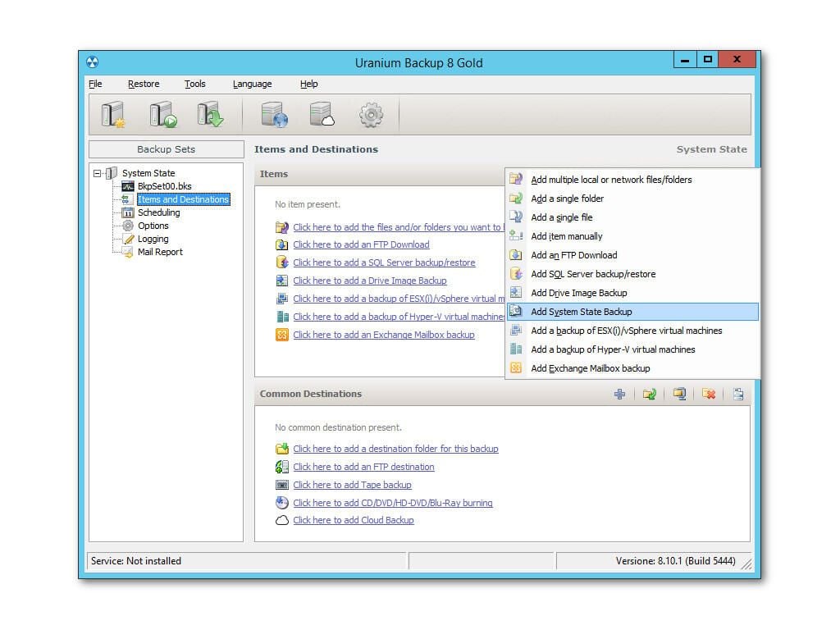Click the icon beside Add item manually
Screen dimensions: 840x630
[x=516, y=235]
